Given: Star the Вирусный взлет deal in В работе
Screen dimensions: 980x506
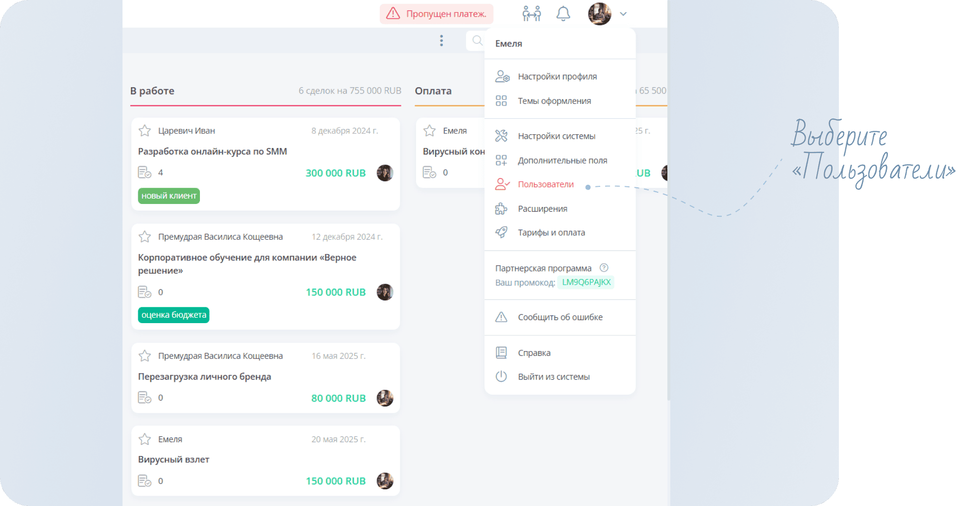Looking at the screenshot, I should coord(145,439).
